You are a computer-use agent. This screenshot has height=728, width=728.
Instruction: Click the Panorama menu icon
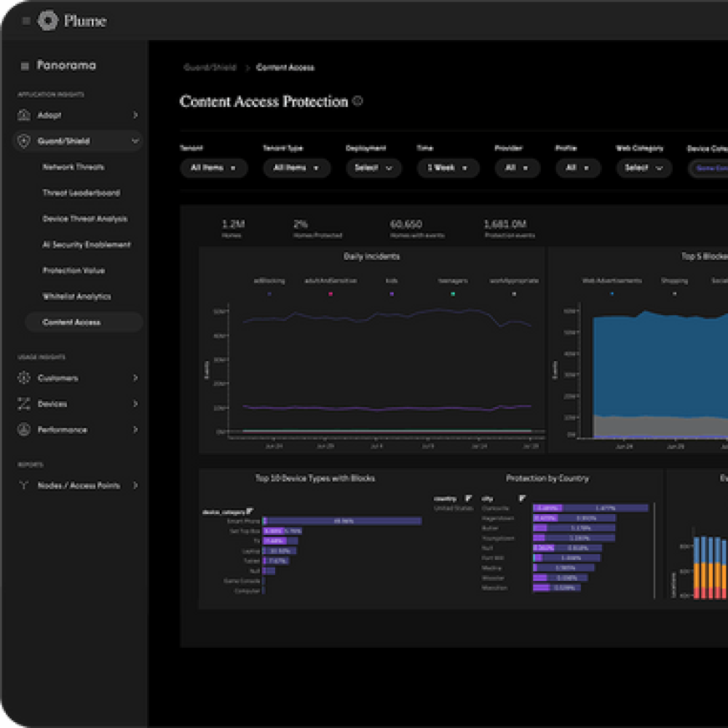[x=25, y=66]
